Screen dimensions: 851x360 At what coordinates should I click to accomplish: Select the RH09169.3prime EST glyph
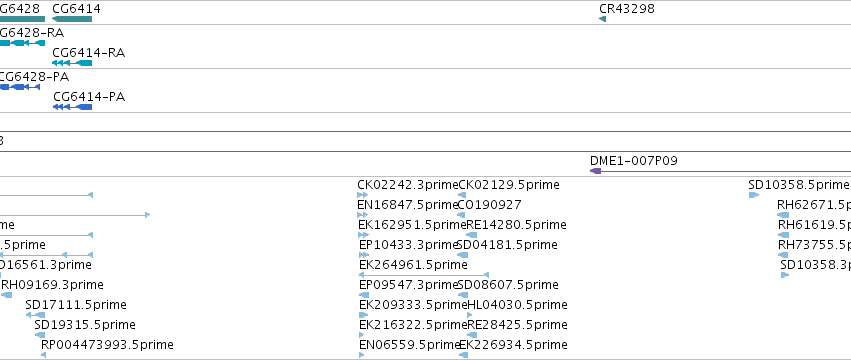[7, 295]
